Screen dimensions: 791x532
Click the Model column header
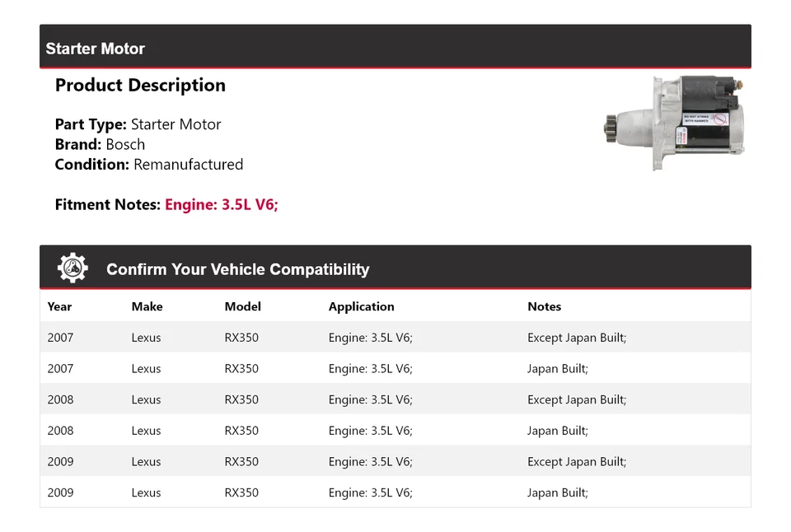pos(242,306)
